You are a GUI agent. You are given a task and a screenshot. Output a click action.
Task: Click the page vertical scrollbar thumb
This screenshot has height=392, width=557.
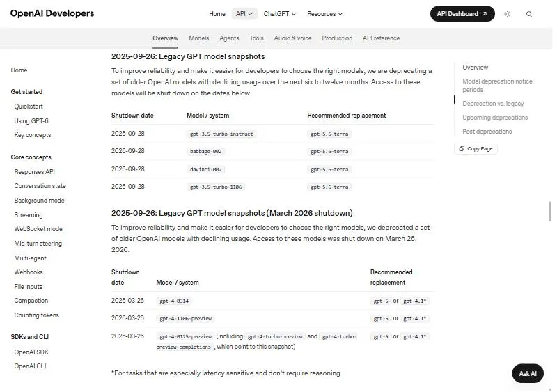tap(550, 212)
